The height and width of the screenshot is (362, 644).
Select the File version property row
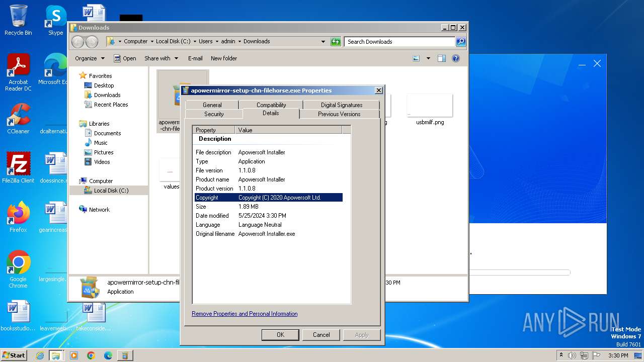tap(268, 170)
